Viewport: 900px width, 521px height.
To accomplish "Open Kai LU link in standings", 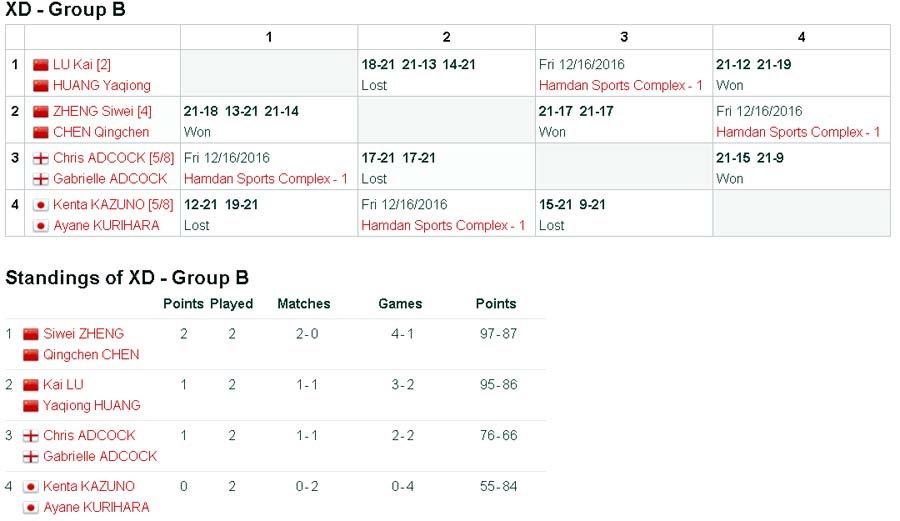I will [63, 385].
